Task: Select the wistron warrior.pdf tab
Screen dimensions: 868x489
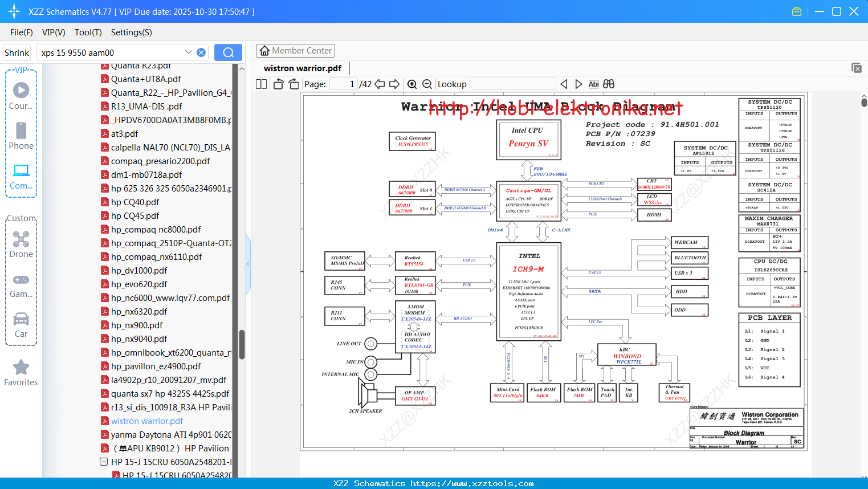Action: 302,68
